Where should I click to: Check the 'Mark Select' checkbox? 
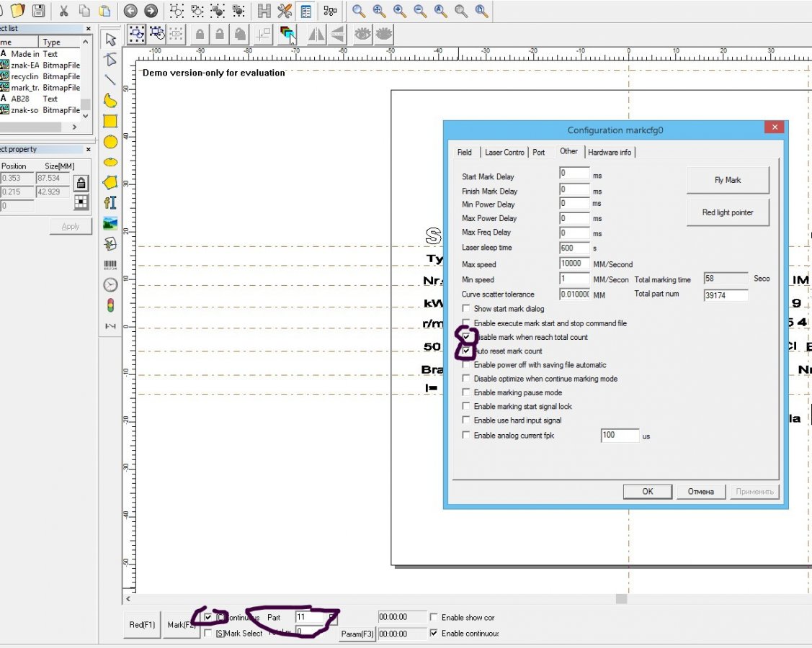[208, 634]
